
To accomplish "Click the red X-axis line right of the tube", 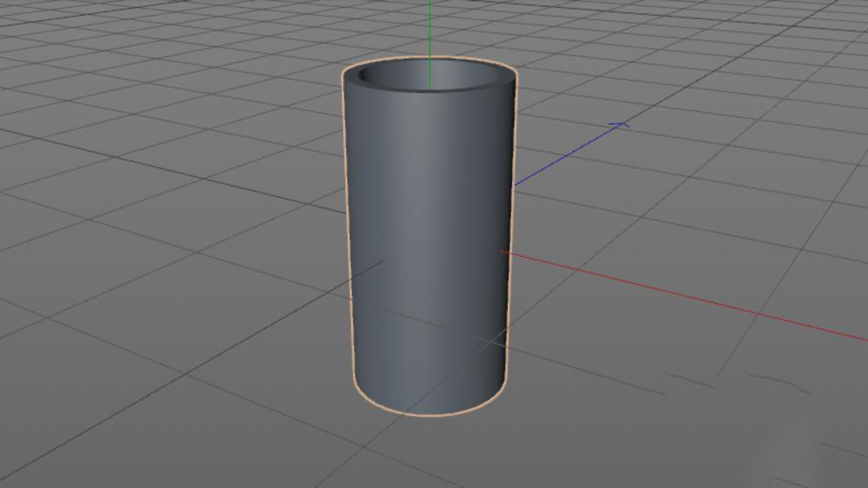I will [x=684, y=294].
